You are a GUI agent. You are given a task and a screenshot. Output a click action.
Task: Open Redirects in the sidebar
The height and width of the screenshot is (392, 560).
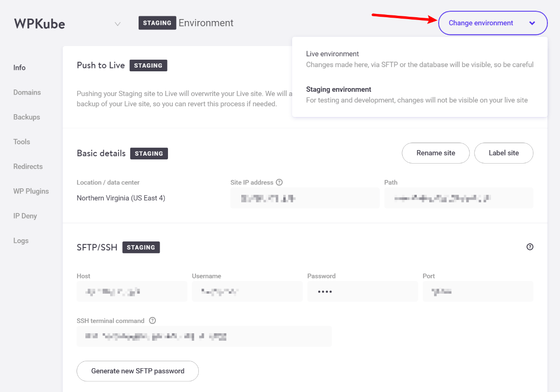[x=28, y=166]
